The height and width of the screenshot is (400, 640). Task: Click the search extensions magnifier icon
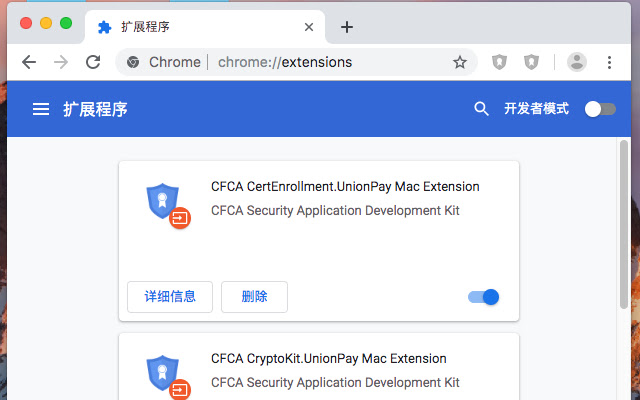481,109
